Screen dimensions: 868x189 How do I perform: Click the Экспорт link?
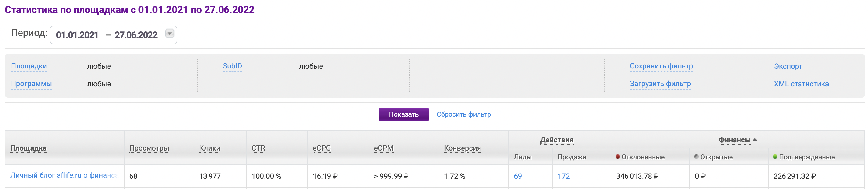pos(788,66)
